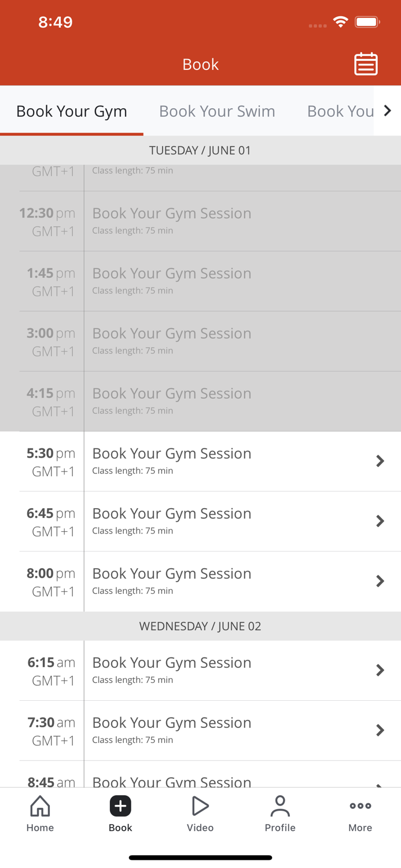401x868 pixels.
Task: Open the calendar icon in the header
Action: 366,64
